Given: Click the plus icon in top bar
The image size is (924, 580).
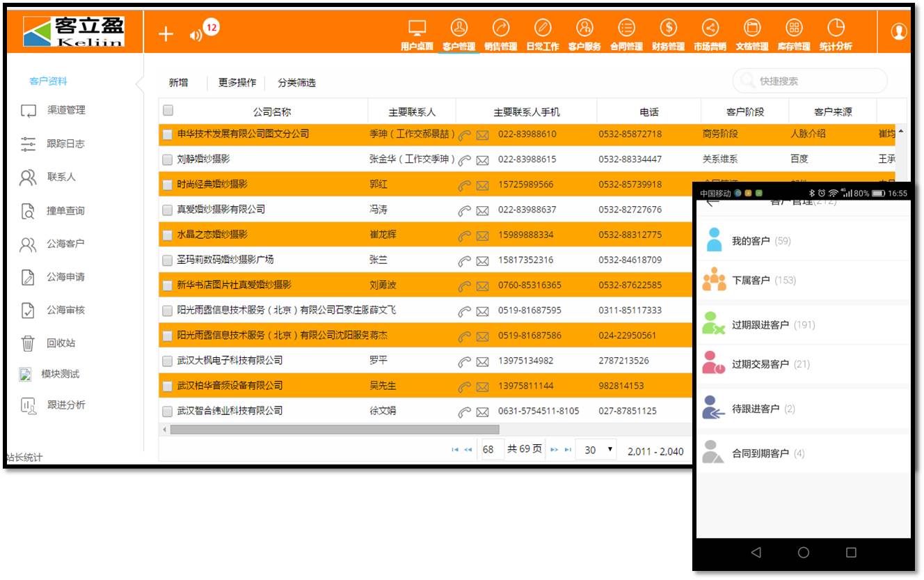Looking at the screenshot, I should tap(166, 34).
